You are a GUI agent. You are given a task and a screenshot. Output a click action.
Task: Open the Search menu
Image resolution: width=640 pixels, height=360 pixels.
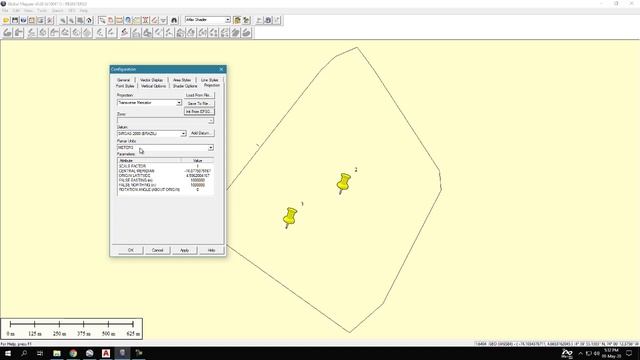coord(58,10)
